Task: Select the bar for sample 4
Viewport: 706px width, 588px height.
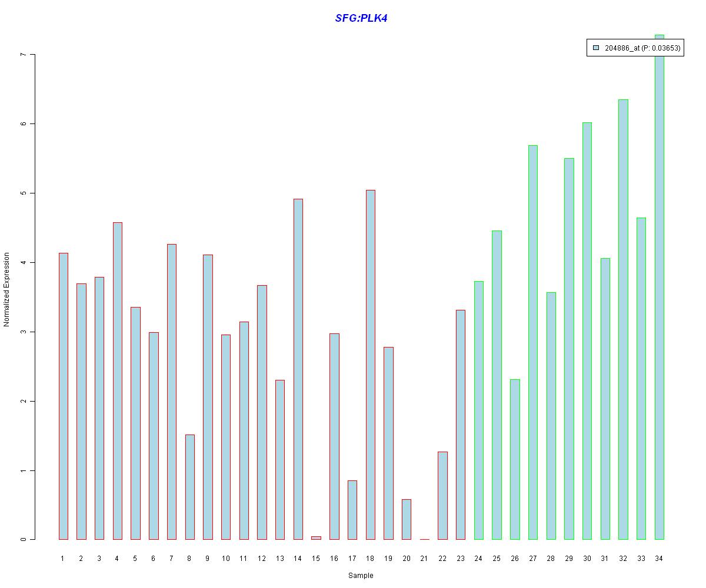Action: tap(117, 381)
